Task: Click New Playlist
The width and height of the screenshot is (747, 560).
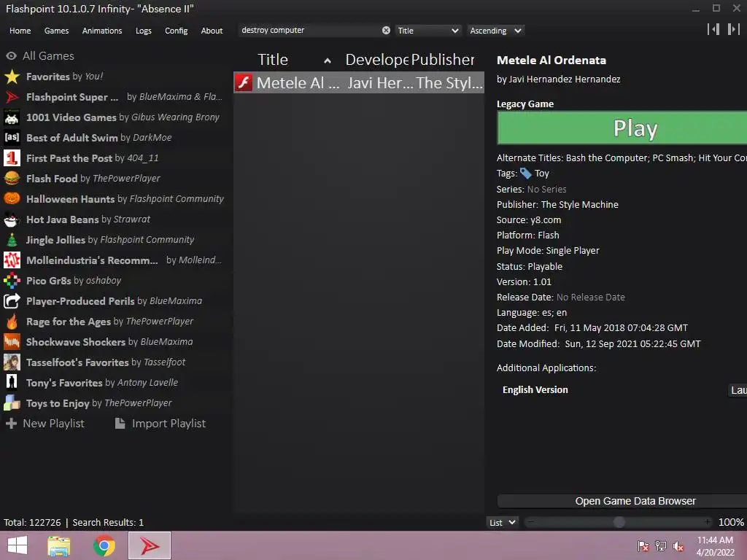Action: [44, 424]
